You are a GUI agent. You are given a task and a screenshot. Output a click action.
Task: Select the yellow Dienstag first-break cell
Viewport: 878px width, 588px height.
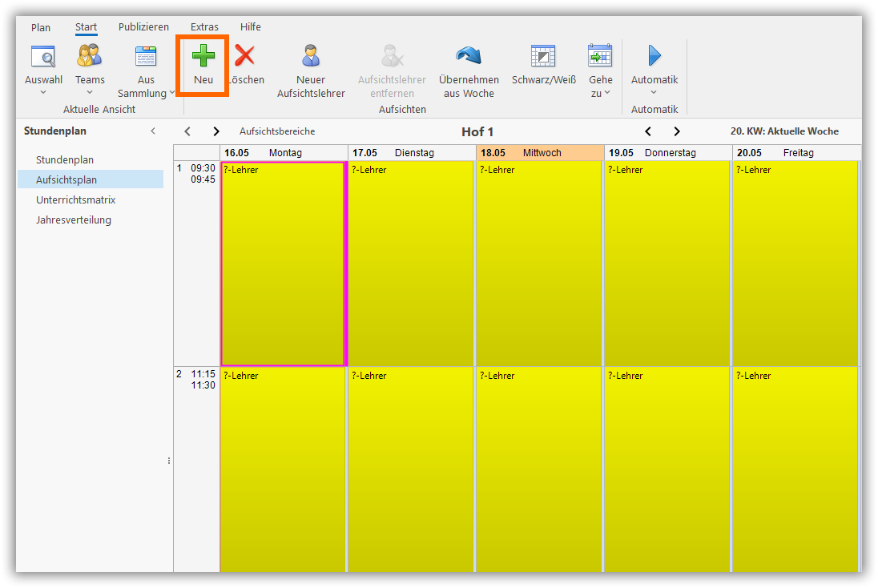pyautogui.click(x=411, y=264)
